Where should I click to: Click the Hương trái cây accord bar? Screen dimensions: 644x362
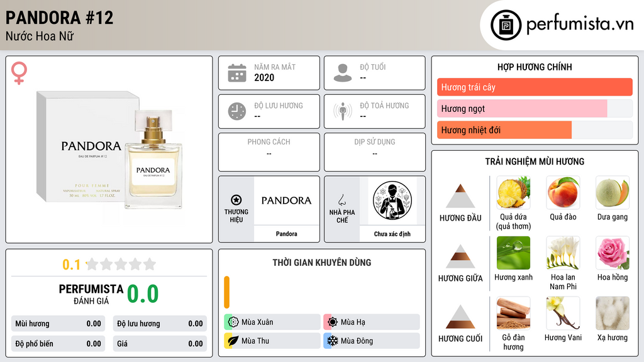[535, 87]
